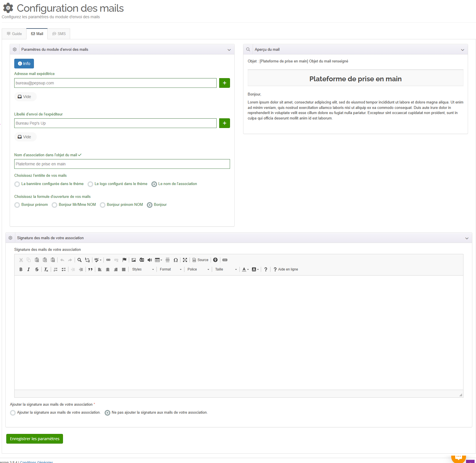This screenshot has height=463, width=476.
Task: Open the Guide tab
Action: [x=14, y=34]
